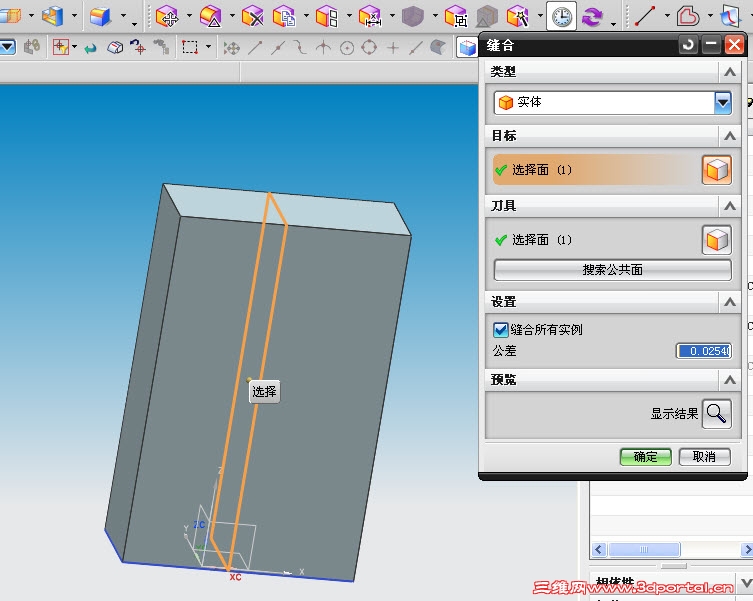The width and height of the screenshot is (753, 601).
Task: Click the dotted rectangle selection icon
Action: point(190,47)
